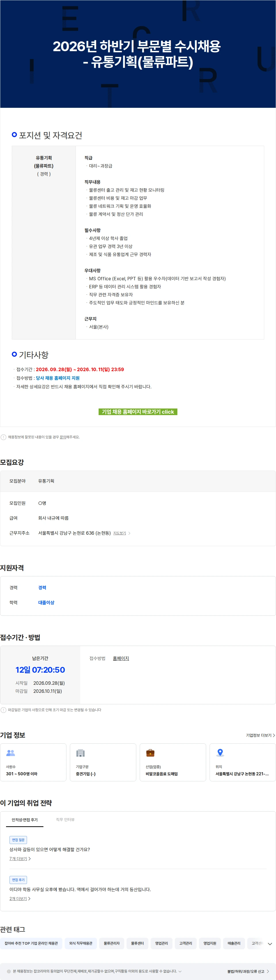Click the arrow after 오류 신고
Viewport: 276px width, 980px height.
point(268,971)
